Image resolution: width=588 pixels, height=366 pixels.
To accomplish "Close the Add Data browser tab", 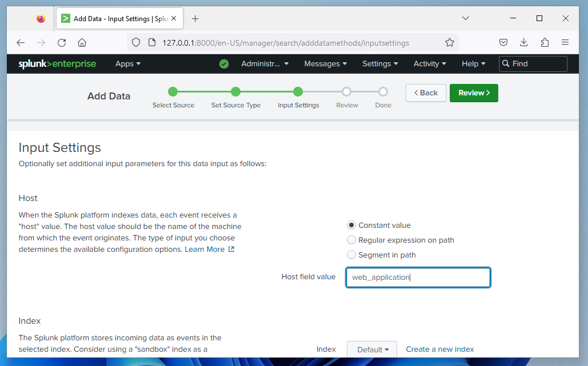I will click(x=174, y=18).
